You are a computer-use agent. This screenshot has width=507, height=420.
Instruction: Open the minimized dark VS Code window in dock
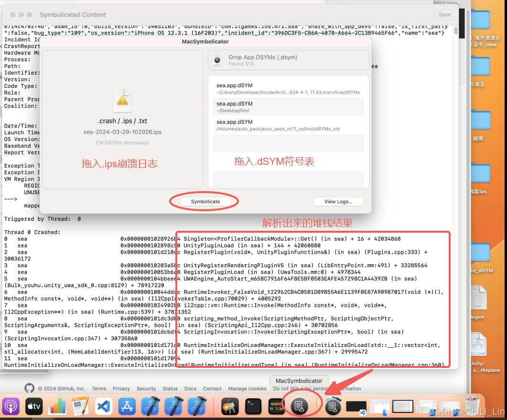coord(356,407)
